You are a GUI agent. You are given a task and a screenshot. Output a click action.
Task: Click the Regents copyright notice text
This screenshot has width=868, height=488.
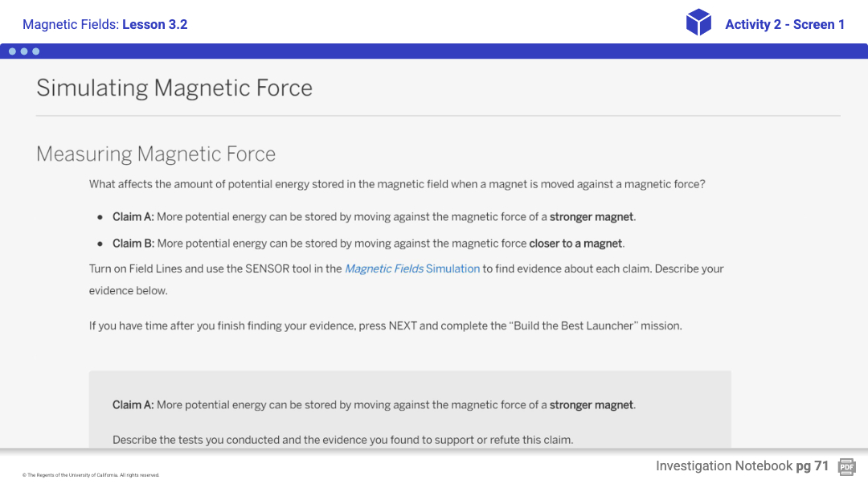(x=91, y=475)
